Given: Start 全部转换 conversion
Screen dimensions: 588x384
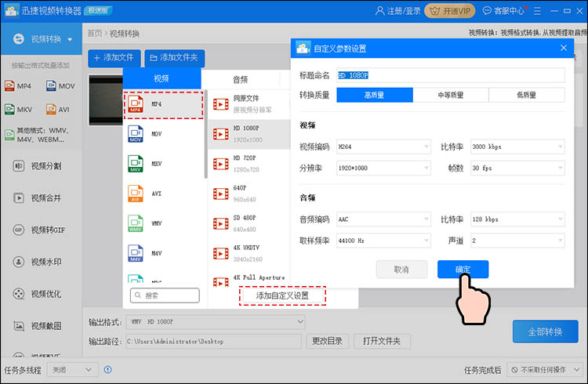Looking at the screenshot, I should pos(545,331).
